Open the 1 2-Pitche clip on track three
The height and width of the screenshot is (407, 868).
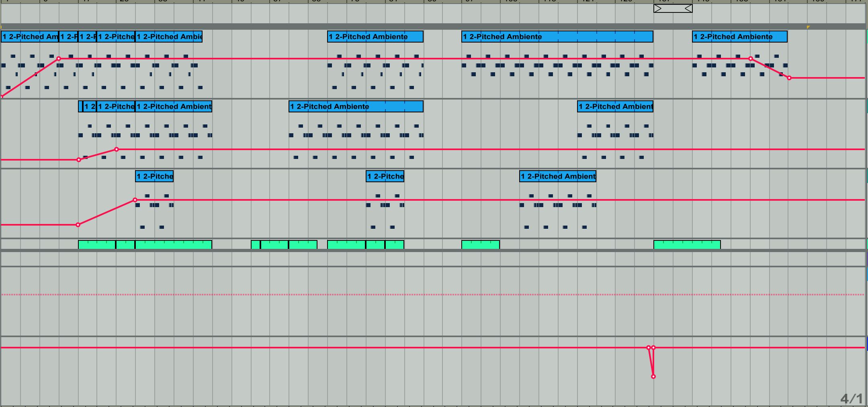pyautogui.click(x=154, y=176)
